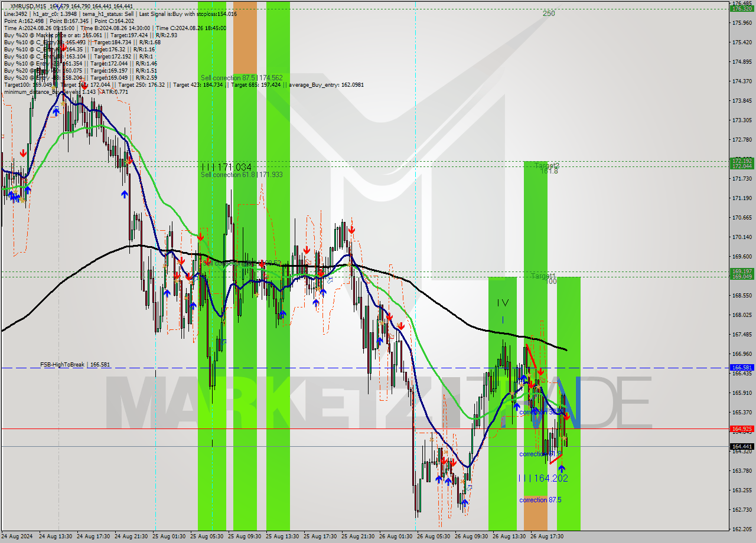Click the '24 Aug 2024' date label
The width and height of the screenshot is (756, 543).
coord(17,537)
